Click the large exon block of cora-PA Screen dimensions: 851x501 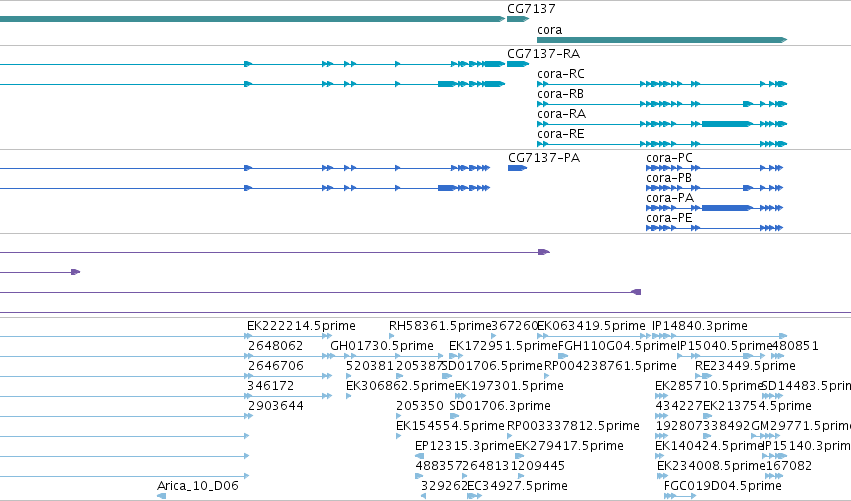pos(726,208)
